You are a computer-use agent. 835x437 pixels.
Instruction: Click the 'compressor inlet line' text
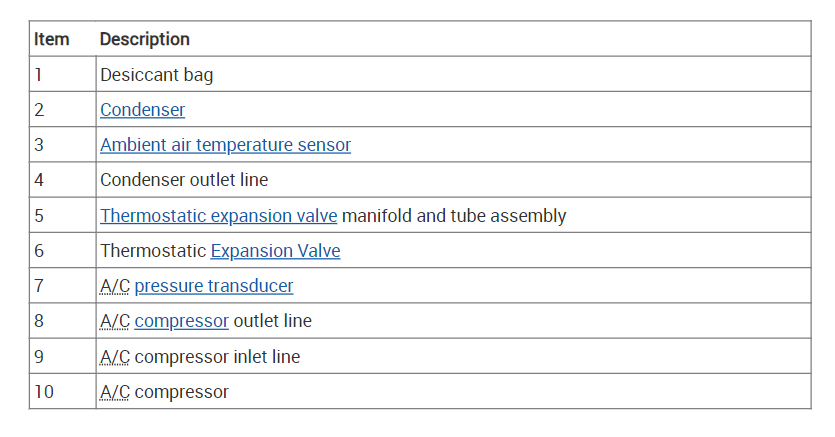point(217,356)
